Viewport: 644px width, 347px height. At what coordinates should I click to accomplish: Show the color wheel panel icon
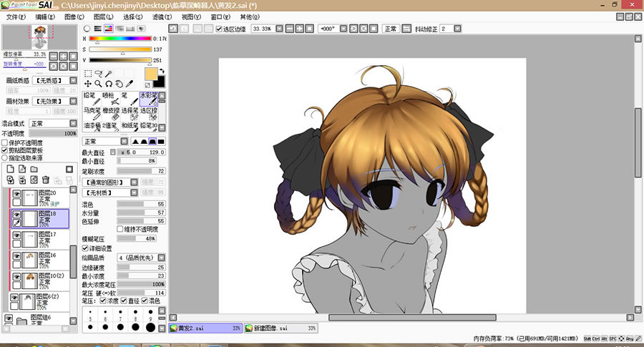coord(87,29)
